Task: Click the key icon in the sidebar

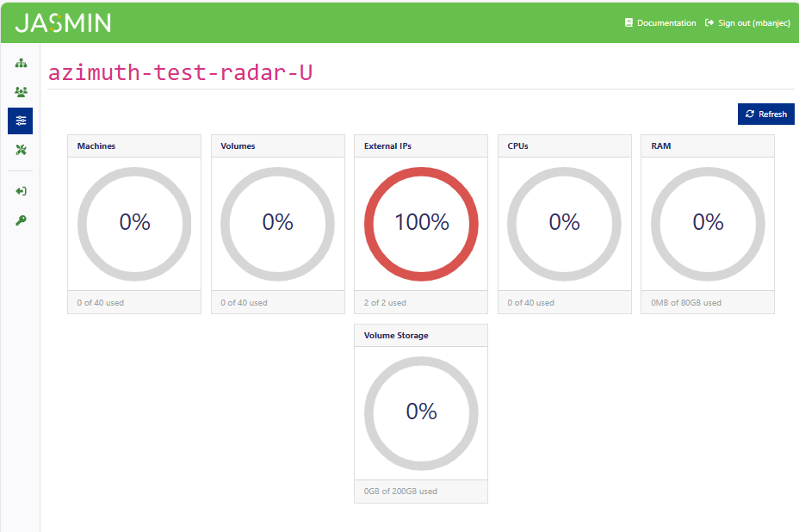Action: tap(21, 220)
